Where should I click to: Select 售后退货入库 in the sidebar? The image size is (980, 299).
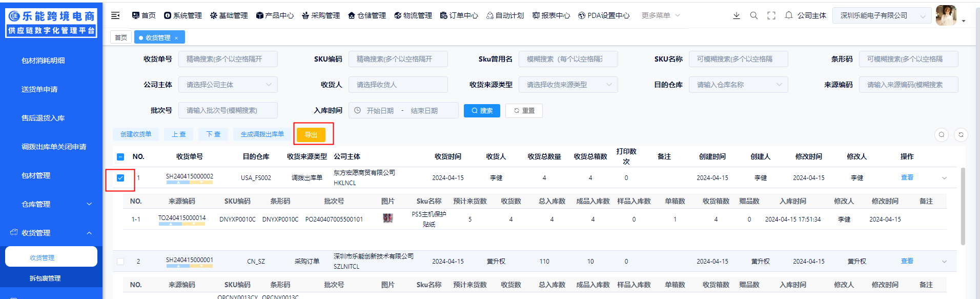43,118
